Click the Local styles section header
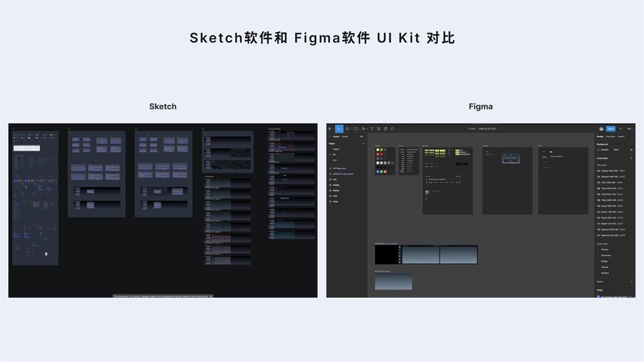644x362 pixels. pos(602,158)
